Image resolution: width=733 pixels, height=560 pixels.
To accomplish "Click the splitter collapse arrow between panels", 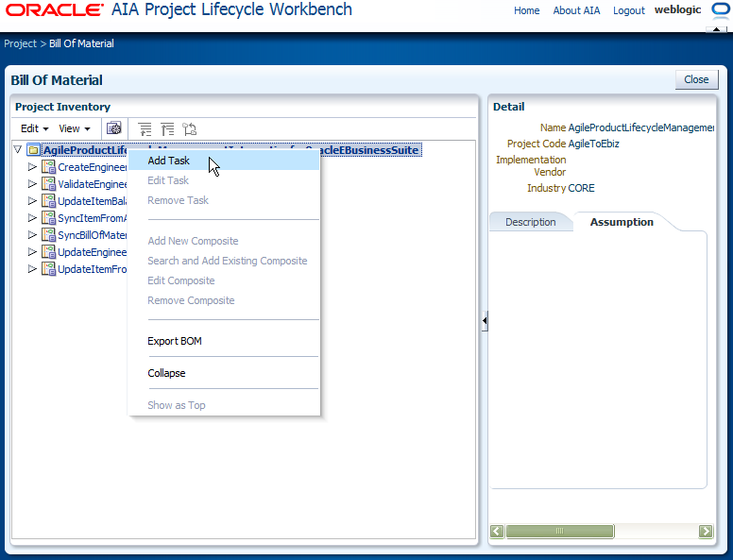I will pos(485,321).
